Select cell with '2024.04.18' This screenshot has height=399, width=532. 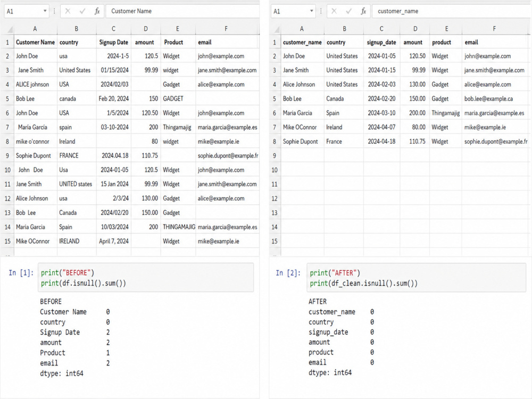(114, 156)
